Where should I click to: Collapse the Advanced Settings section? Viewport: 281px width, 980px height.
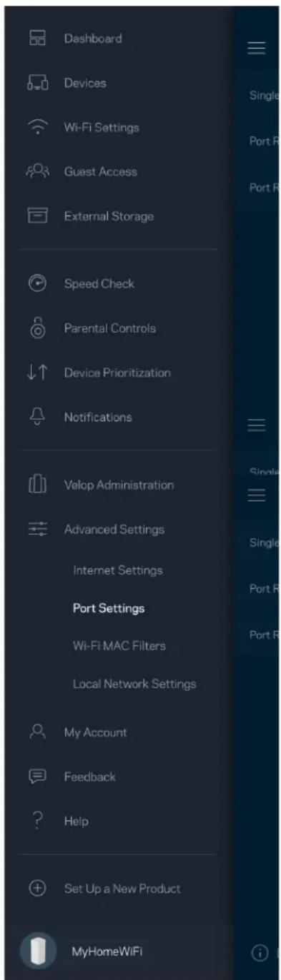click(114, 530)
